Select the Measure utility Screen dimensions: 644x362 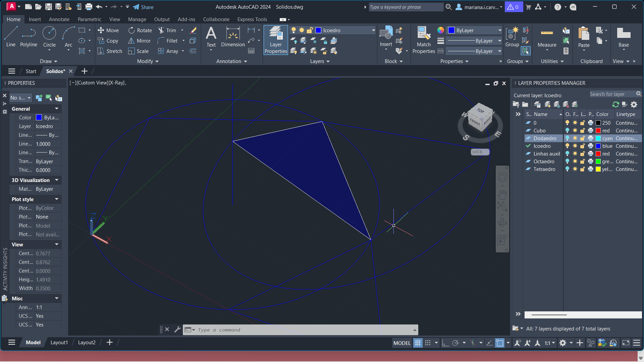(x=547, y=38)
